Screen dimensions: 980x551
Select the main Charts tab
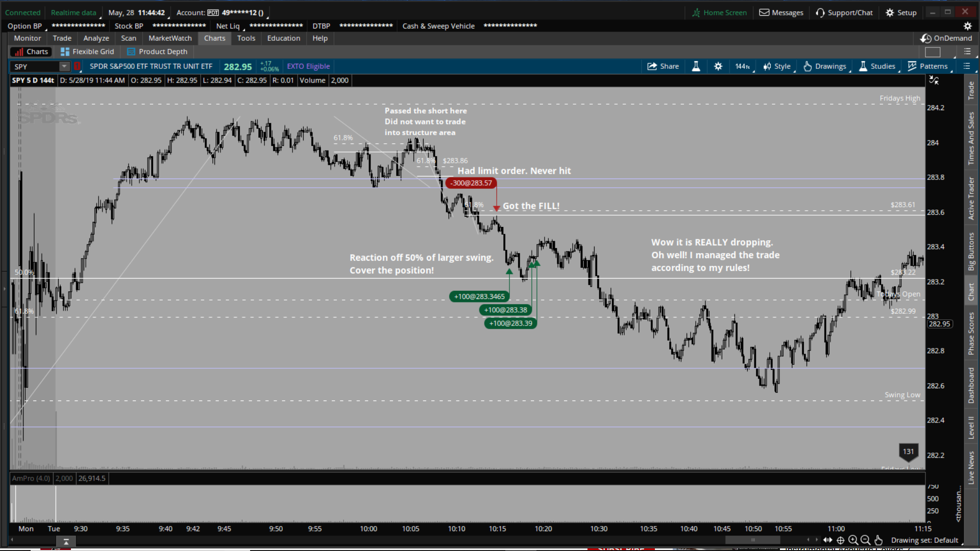(214, 38)
